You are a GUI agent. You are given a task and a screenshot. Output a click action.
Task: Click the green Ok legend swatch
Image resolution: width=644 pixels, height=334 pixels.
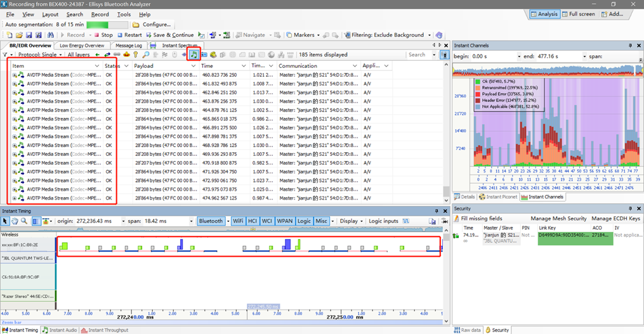pos(478,81)
